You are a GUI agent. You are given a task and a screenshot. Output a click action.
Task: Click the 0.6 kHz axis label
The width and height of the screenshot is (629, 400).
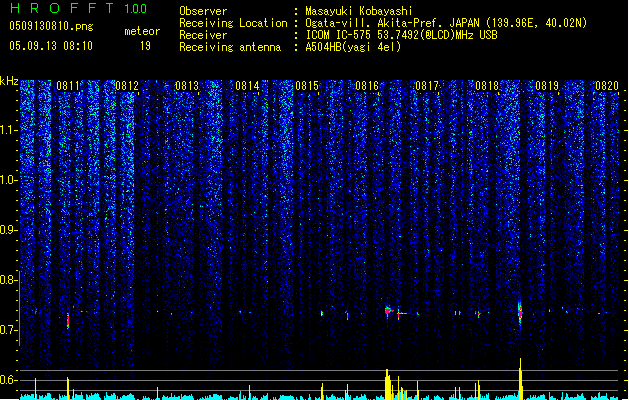tap(8, 380)
